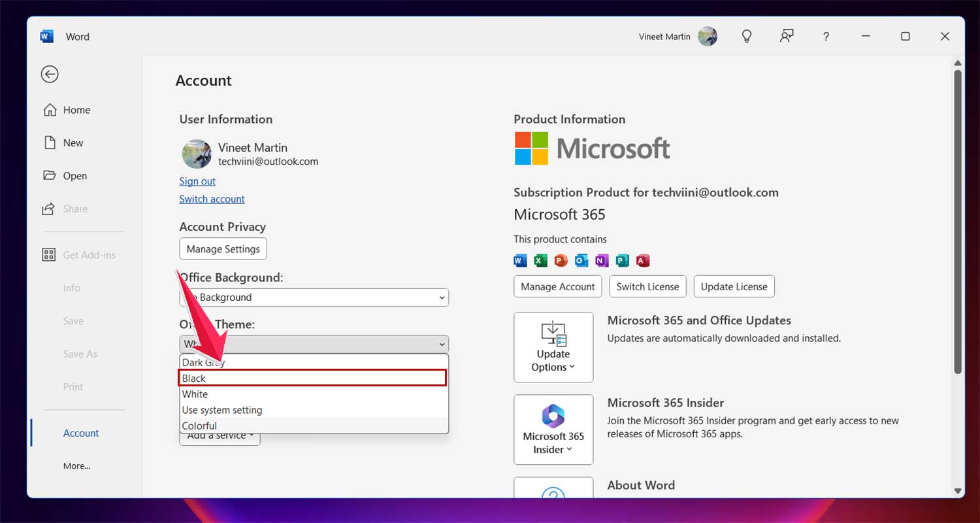This screenshot has width=980, height=523.
Task: Click the Publisher icon in the product row
Action: tap(622, 260)
